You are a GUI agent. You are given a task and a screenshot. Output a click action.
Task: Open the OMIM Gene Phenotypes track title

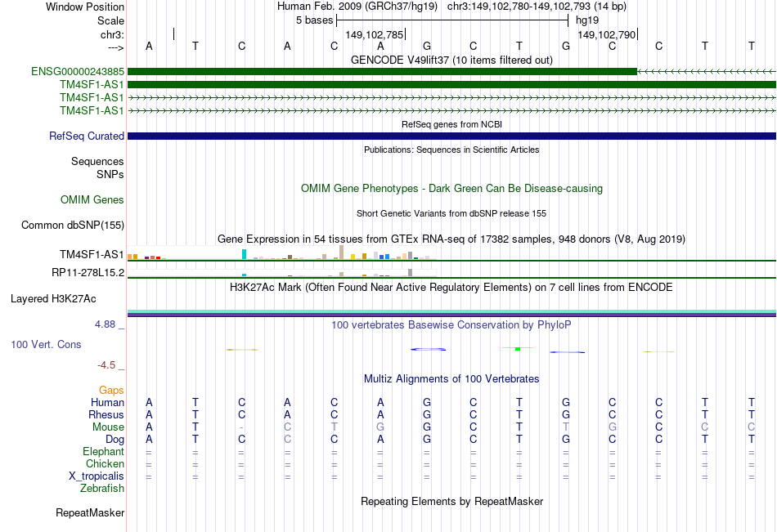point(451,188)
